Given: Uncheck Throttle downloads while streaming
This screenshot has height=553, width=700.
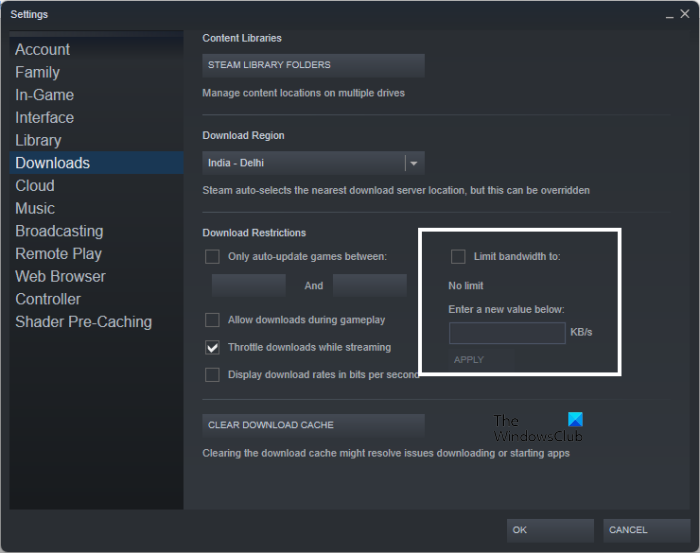Looking at the screenshot, I should (212, 347).
